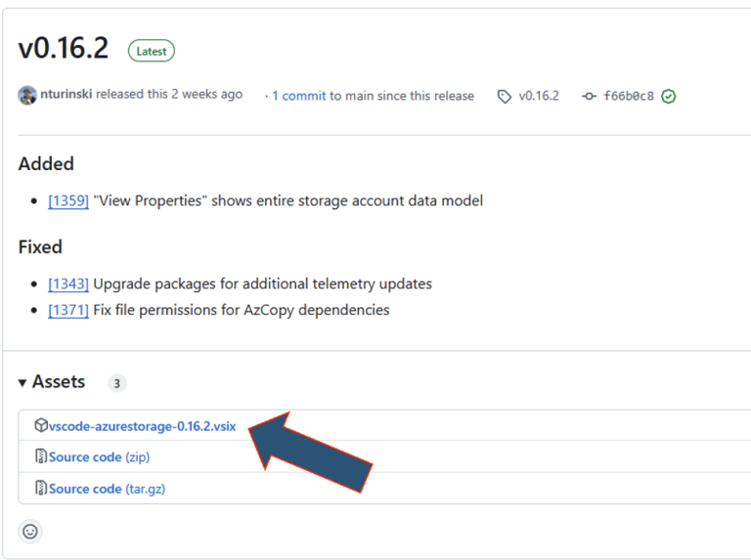
Task: Download Source code (zip)
Action: 99,457
